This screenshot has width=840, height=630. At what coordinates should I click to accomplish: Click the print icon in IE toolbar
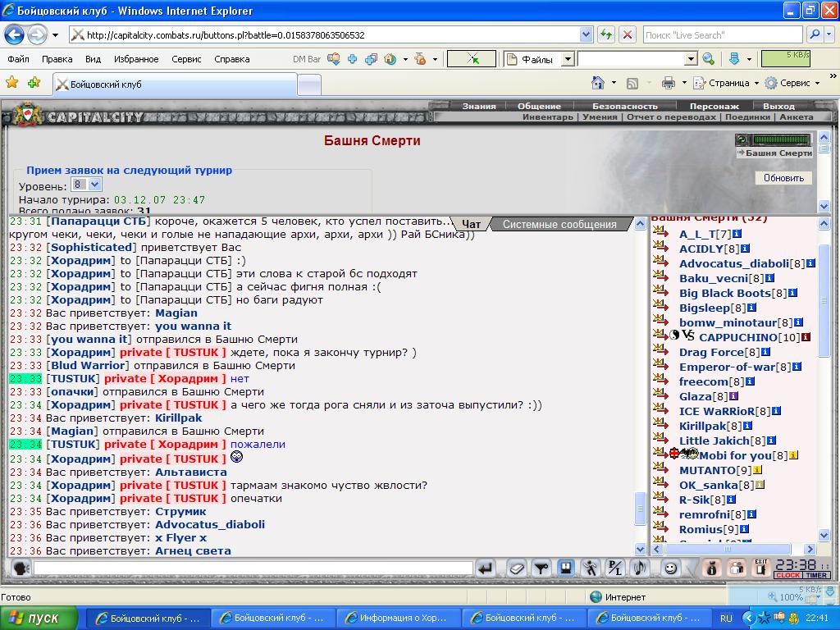point(669,83)
